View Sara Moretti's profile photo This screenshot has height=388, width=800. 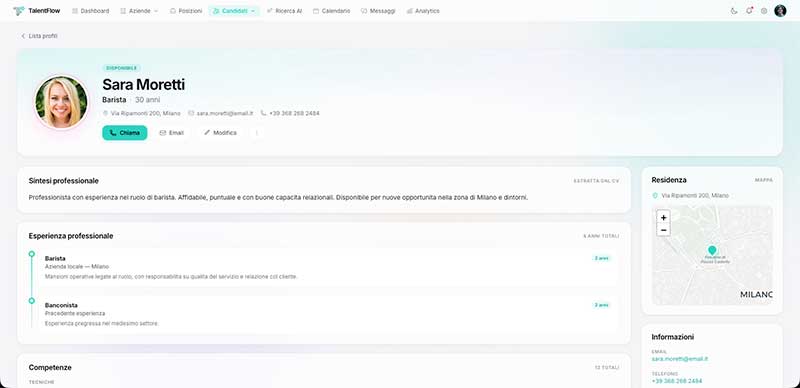point(61,102)
